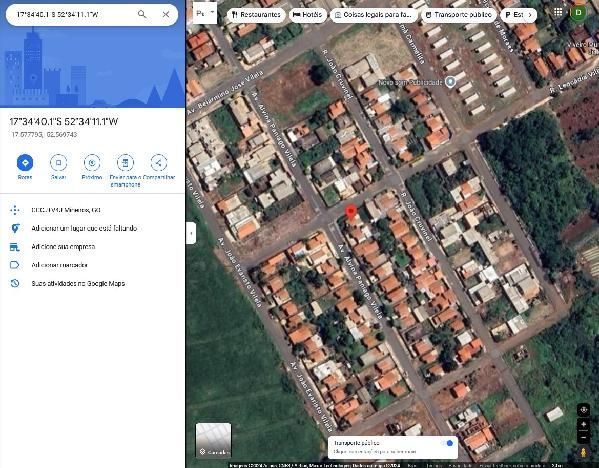Click the search magnifier icon

(142, 15)
